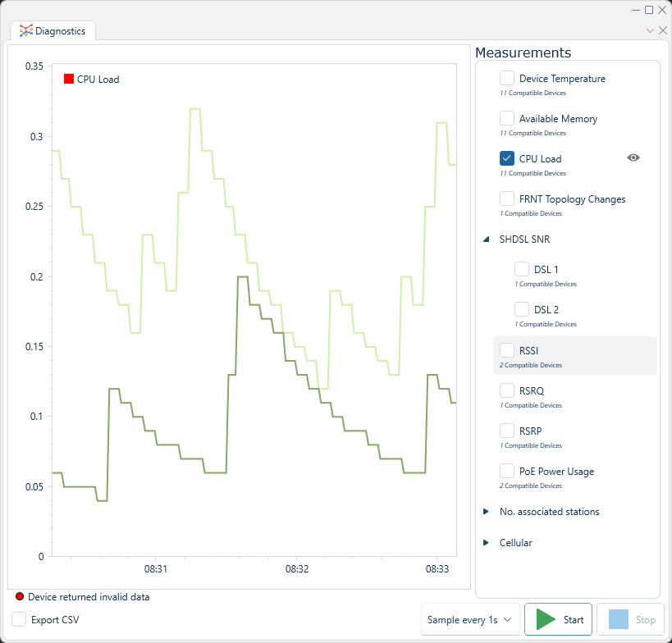Collapse the SHDSL SNR group arrow

(486, 239)
